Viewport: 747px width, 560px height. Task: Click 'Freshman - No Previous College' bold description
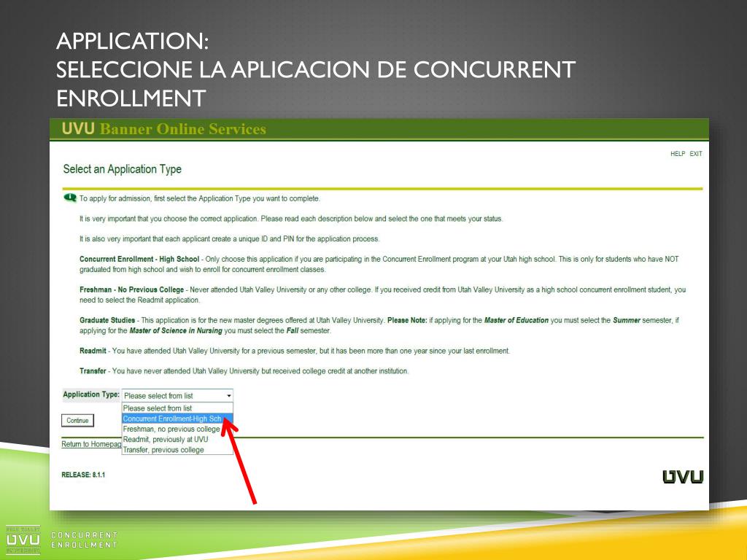click(131, 289)
